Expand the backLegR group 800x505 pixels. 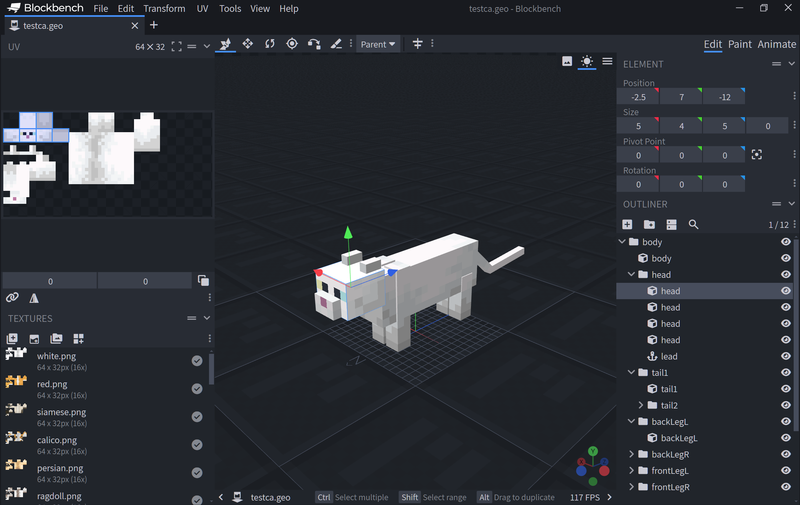632,454
